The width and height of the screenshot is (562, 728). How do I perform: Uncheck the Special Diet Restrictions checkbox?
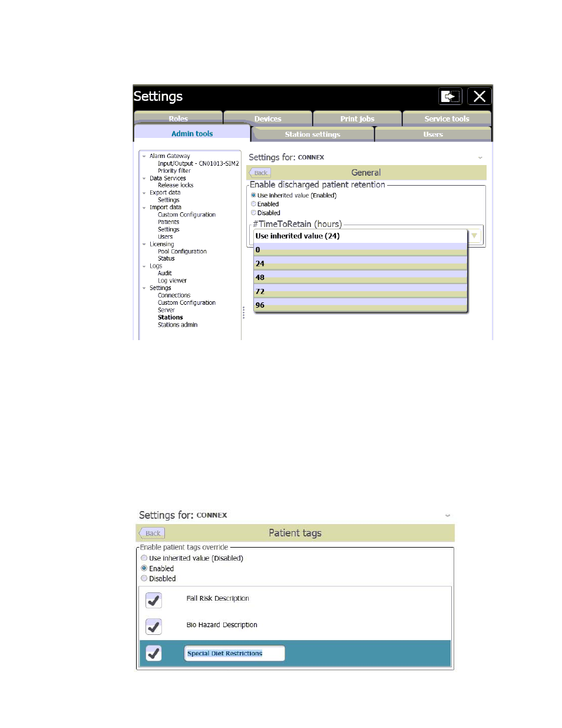tap(154, 653)
